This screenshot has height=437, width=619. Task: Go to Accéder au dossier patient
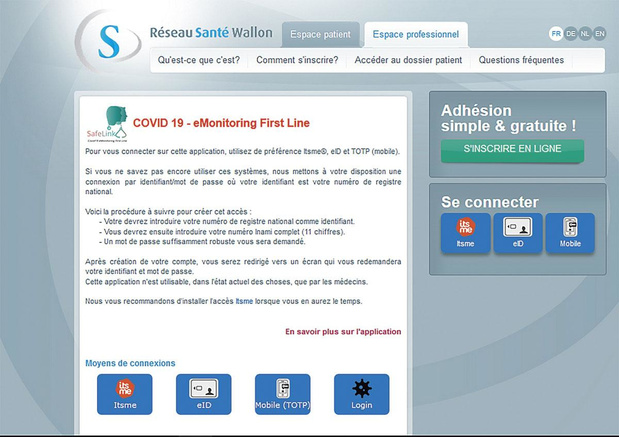click(x=408, y=60)
